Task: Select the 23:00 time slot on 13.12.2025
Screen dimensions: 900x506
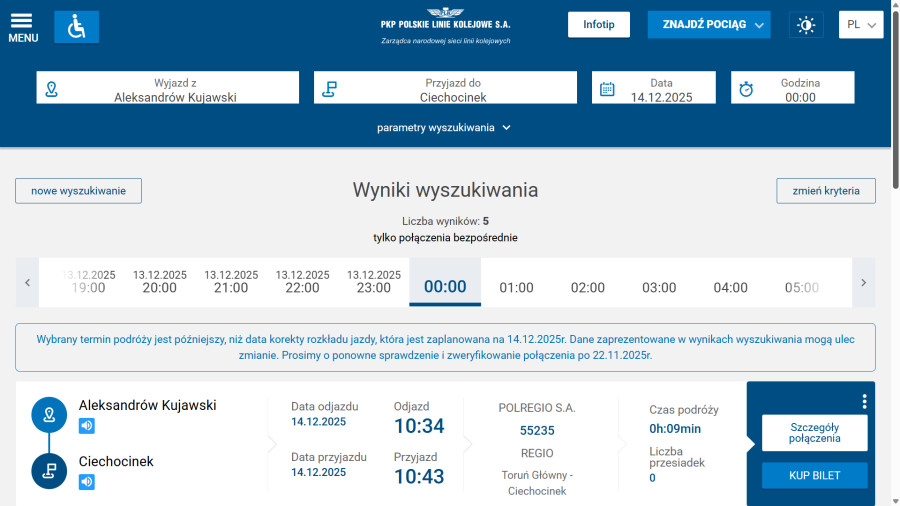Action: [x=374, y=282]
